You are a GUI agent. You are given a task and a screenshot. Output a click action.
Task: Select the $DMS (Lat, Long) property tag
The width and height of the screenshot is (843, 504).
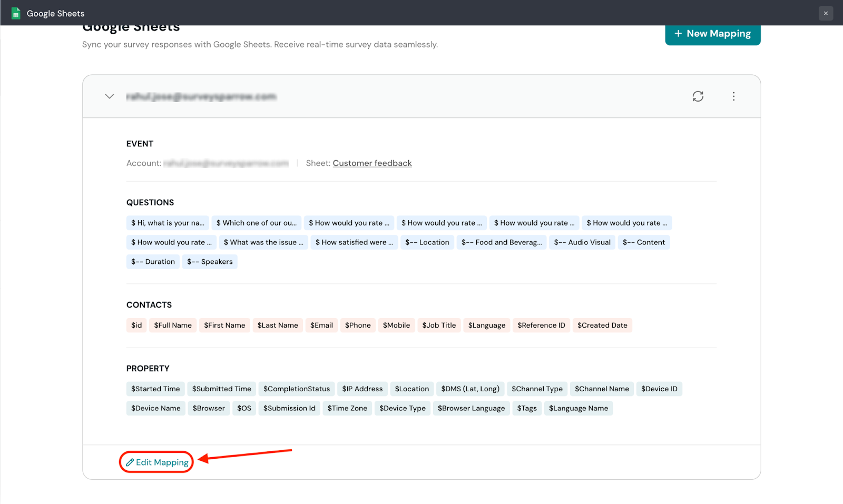(470, 389)
